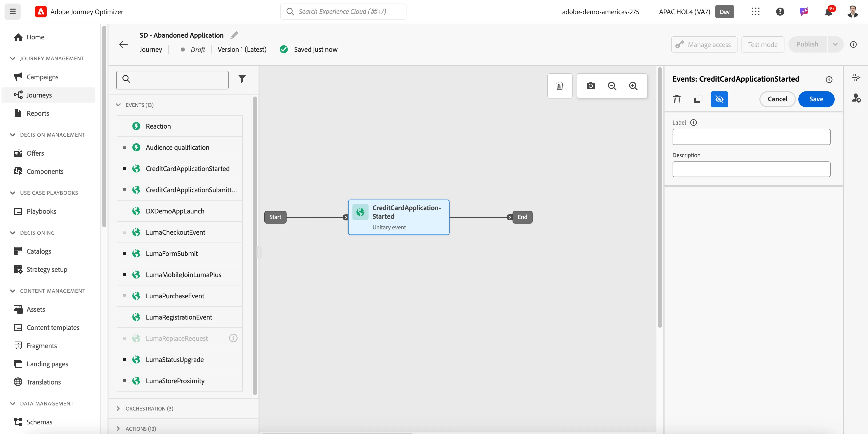Click the Adobe logo icon
The width and height of the screenshot is (868, 434).
point(41,12)
